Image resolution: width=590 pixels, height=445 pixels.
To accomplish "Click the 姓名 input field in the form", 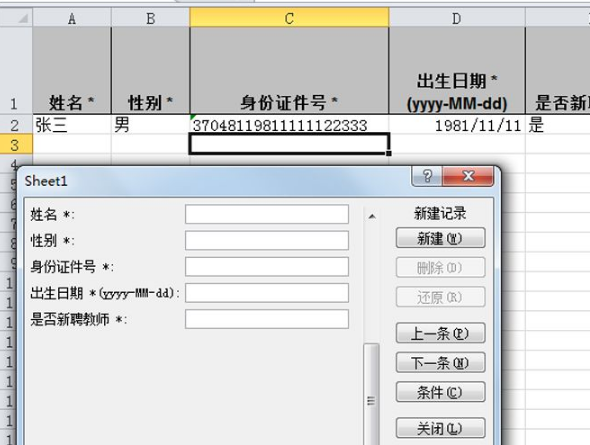I will [x=267, y=214].
